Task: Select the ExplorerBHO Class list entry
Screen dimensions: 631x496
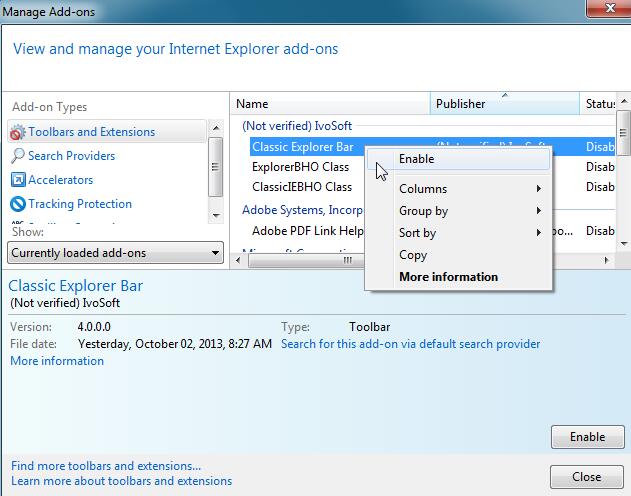Action: pyautogui.click(x=300, y=166)
